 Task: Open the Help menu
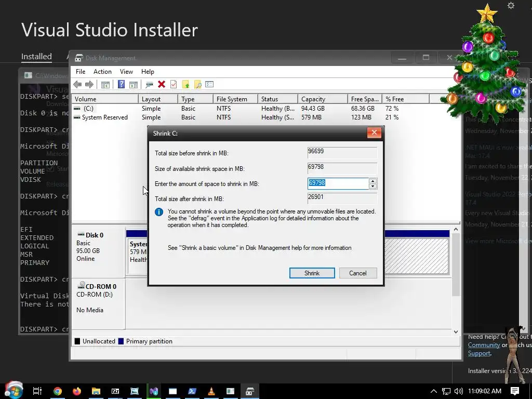pos(148,72)
